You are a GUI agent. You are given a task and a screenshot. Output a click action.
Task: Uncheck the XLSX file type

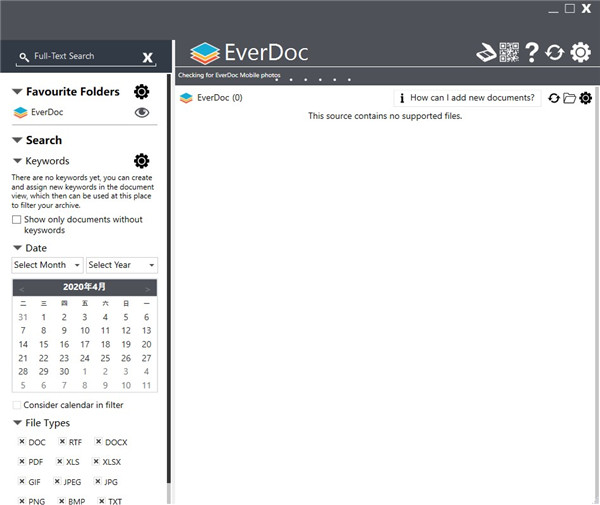(96, 461)
